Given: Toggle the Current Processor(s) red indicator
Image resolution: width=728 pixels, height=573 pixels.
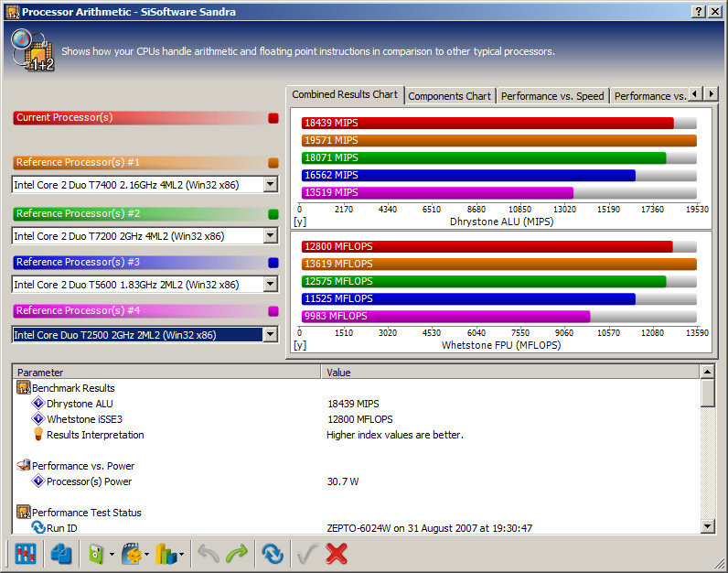Looking at the screenshot, I should [x=273, y=118].
